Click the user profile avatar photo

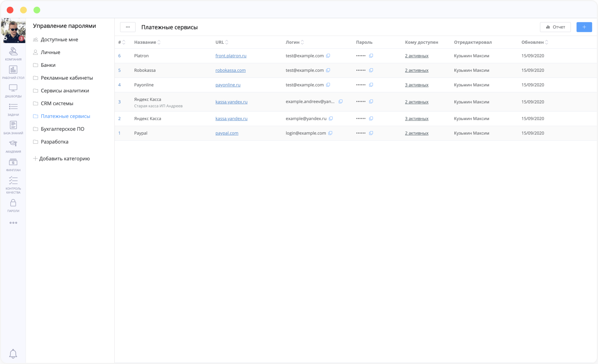pos(13,31)
